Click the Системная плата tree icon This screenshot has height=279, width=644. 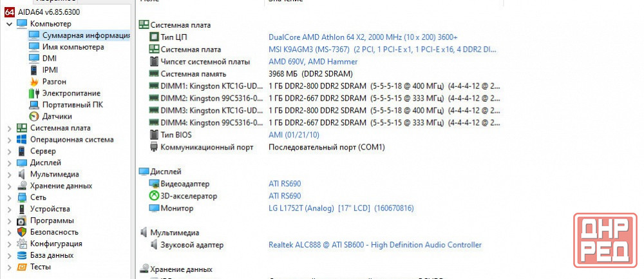click(x=22, y=128)
